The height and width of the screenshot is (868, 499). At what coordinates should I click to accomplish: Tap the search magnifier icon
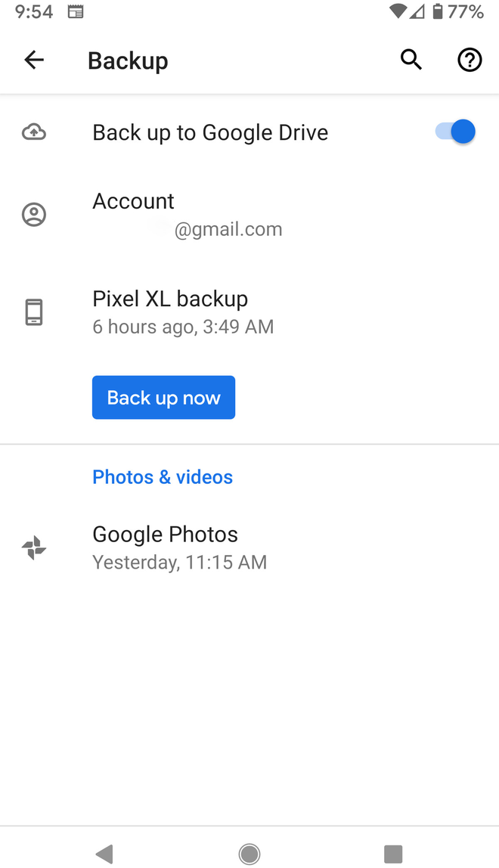tap(411, 59)
